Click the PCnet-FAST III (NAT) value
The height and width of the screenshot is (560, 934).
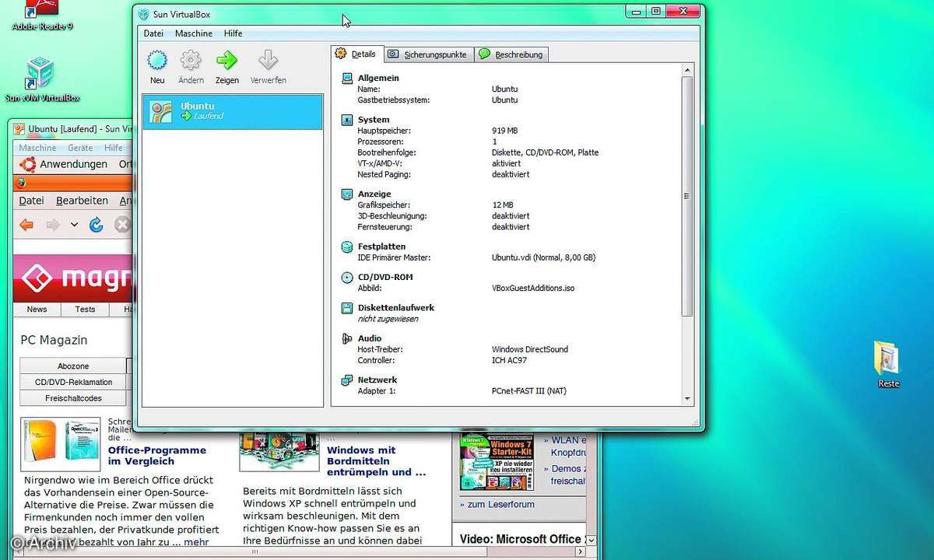tap(529, 391)
